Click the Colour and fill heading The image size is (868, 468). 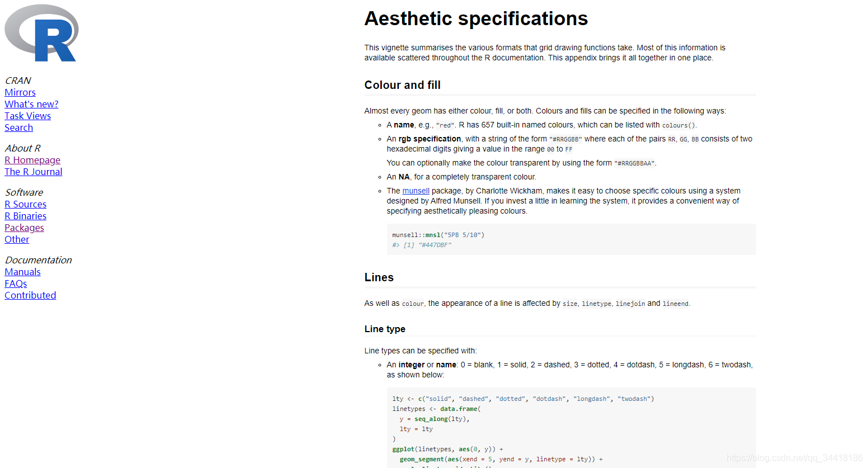pos(403,85)
